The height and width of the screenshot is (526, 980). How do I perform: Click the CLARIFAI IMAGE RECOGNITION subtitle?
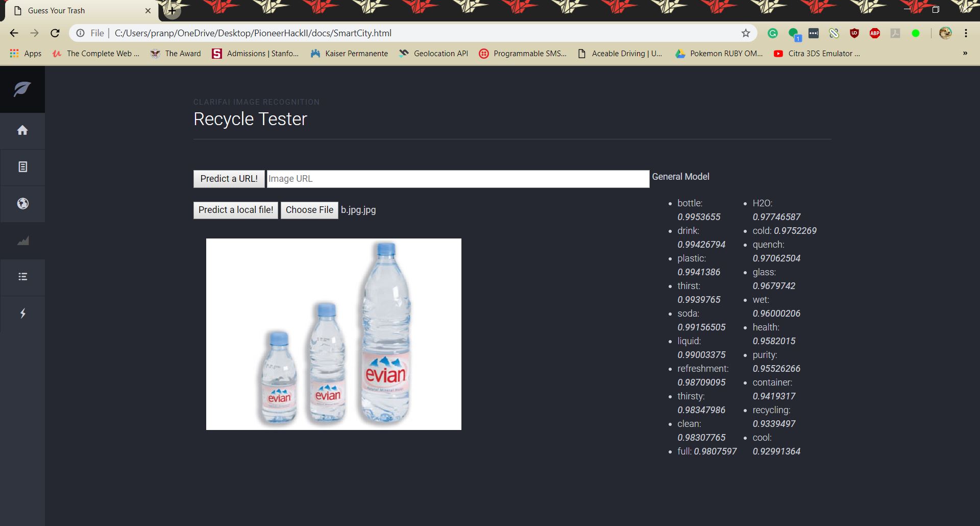click(256, 102)
